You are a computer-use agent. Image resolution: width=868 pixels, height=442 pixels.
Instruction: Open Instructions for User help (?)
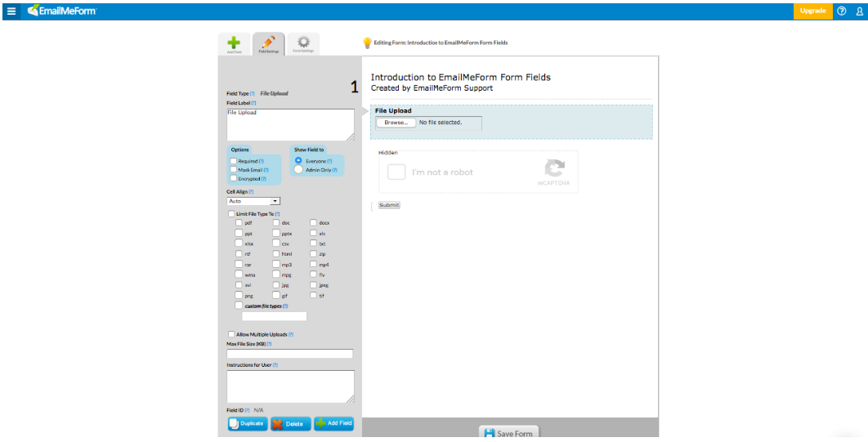point(275,365)
